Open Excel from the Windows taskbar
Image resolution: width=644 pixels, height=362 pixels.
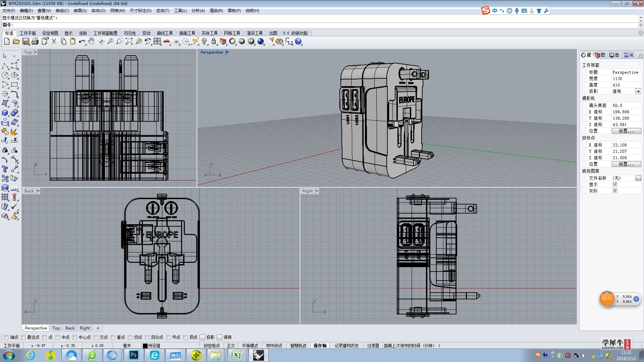click(237, 355)
